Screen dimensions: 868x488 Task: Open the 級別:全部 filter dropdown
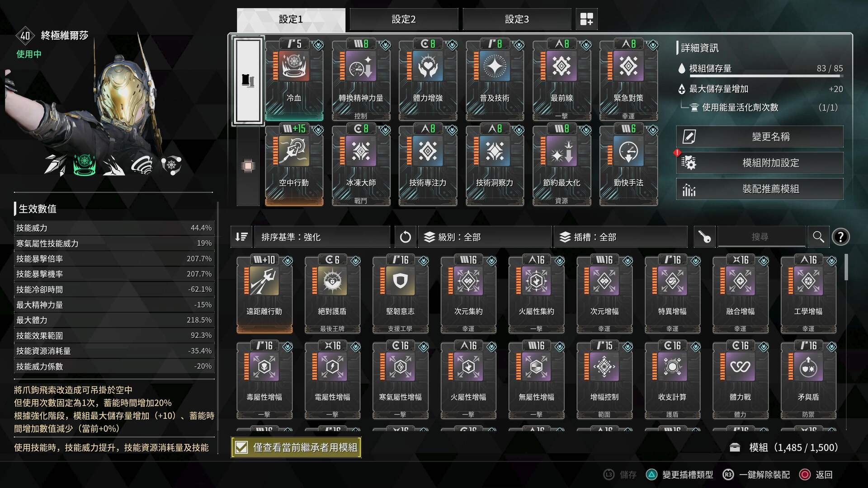click(x=485, y=237)
